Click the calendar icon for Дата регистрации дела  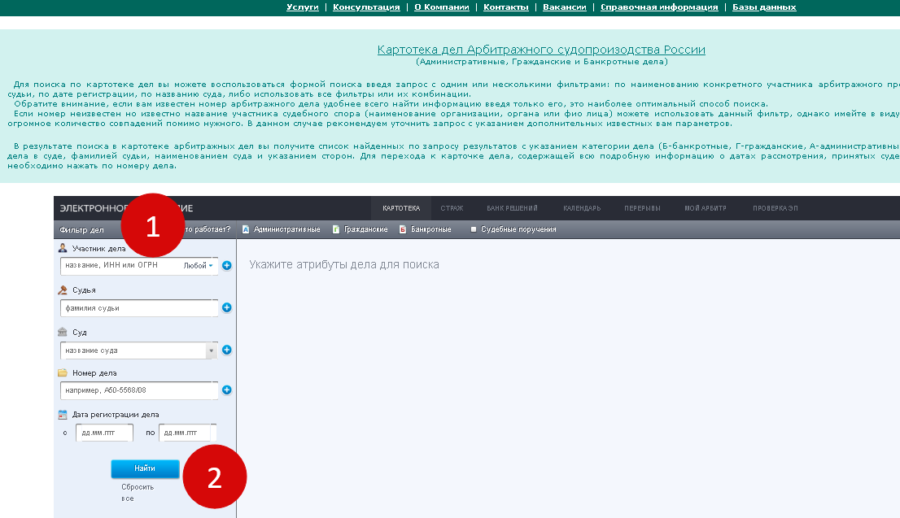coord(63,414)
